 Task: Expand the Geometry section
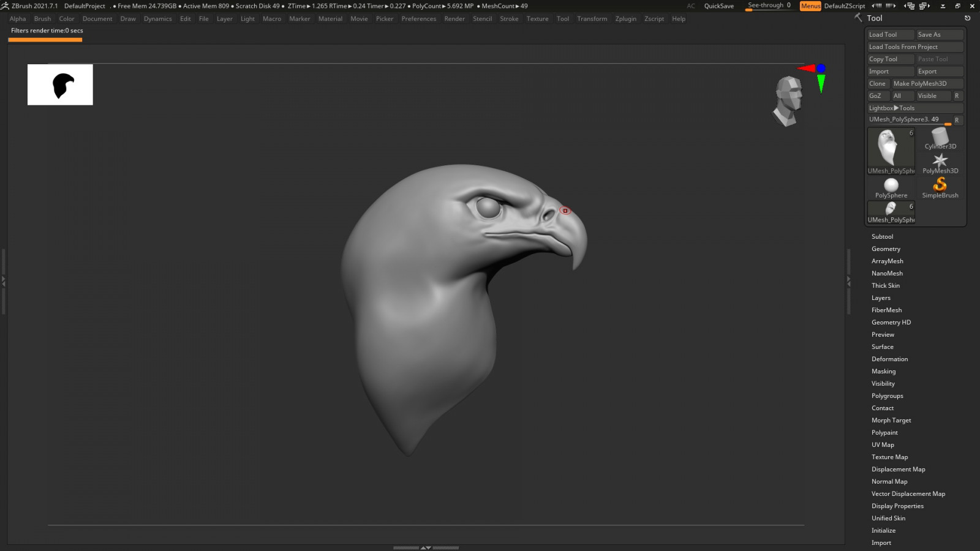click(x=886, y=249)
